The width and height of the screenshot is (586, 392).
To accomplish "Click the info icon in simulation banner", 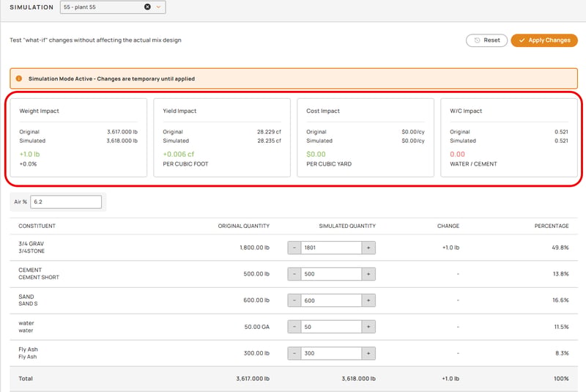I will pyautogui.click(x=19, y=78).
